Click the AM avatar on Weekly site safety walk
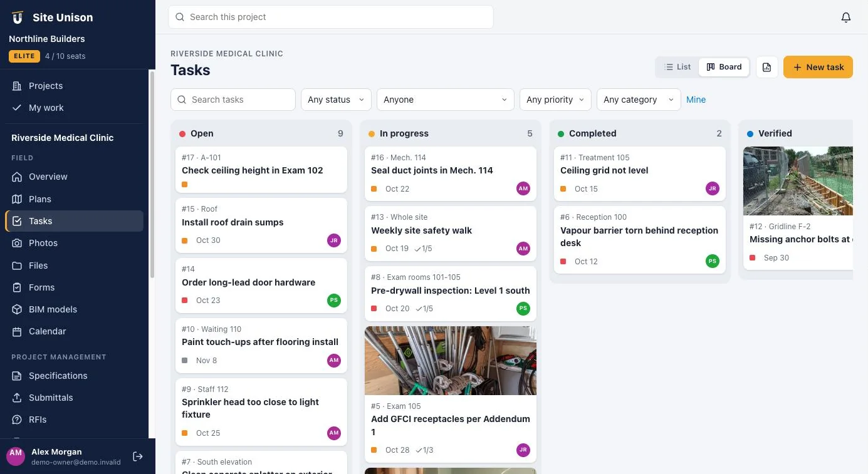Screen dimensions: 868x474 pos(523,249)
